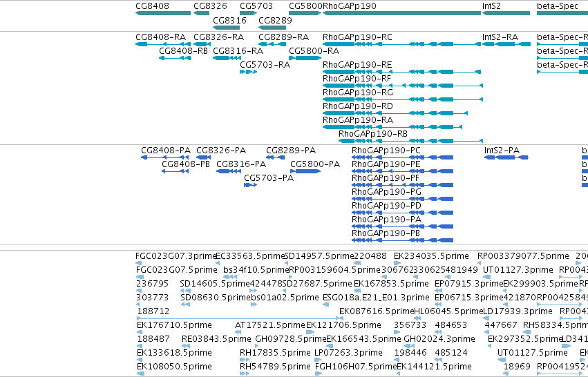Select transcript CG8408-RA
Screen dimensions: 588x377
(x=163, y=44)
